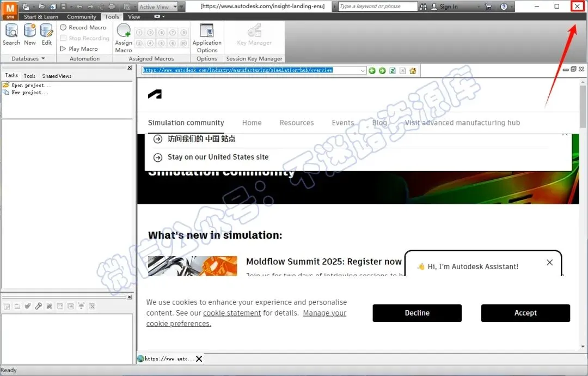
Task: Click the Moldflow application menu button
Action: coord(10,10)
